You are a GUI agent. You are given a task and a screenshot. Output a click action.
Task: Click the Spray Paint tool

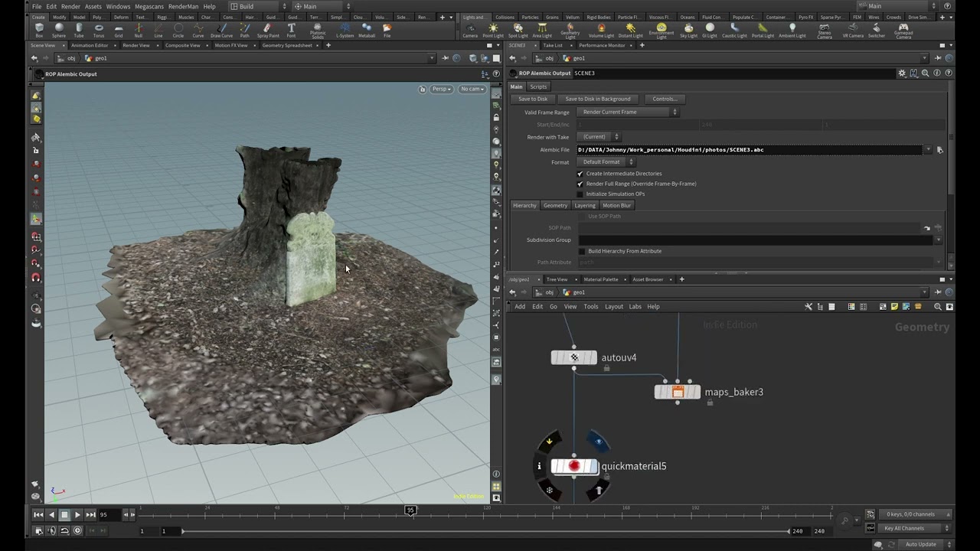268,30
